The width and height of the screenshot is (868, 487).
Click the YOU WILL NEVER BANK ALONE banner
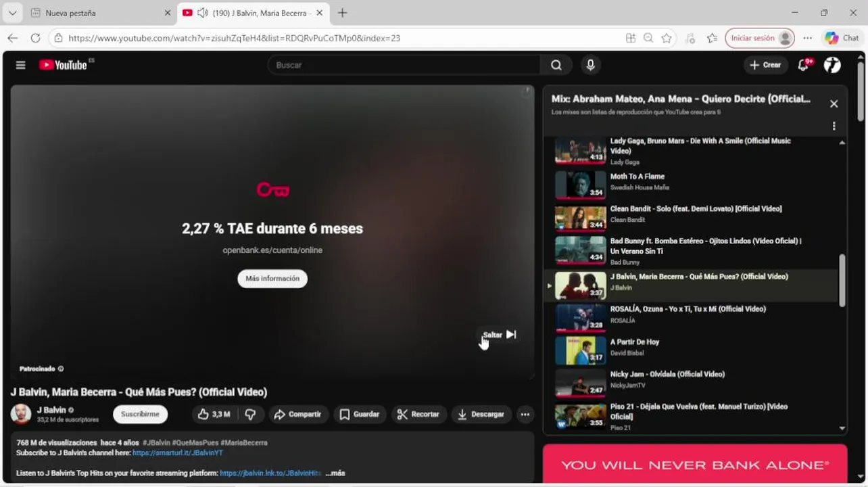click(x=694, y=465)
